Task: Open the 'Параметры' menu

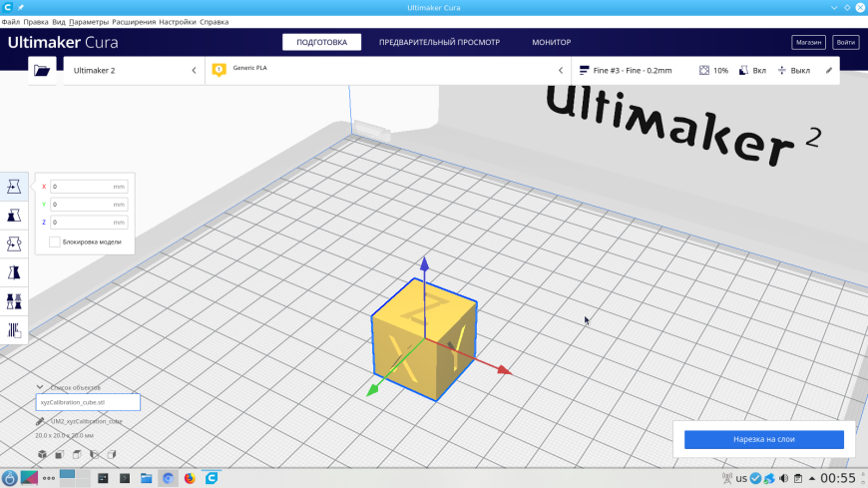Action: pos(89,22)
